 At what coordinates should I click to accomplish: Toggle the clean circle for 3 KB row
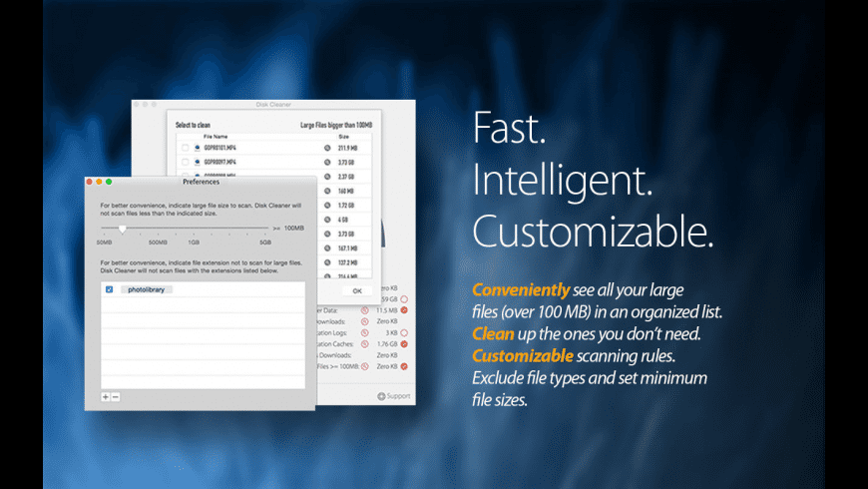tap(404, 333)
